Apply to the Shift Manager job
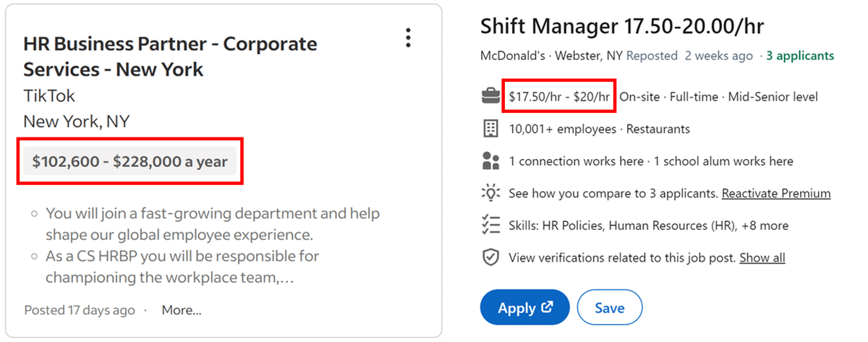The height and width of the screenshot is (342, 868). (525, 307)
